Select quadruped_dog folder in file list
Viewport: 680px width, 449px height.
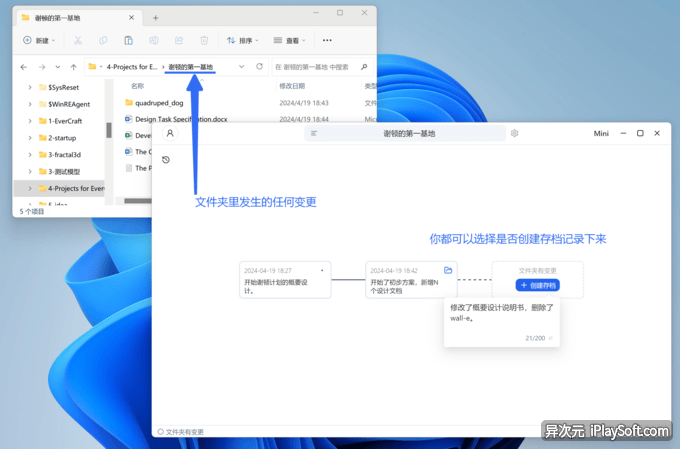pyautogui.click(x=154, y=103)
